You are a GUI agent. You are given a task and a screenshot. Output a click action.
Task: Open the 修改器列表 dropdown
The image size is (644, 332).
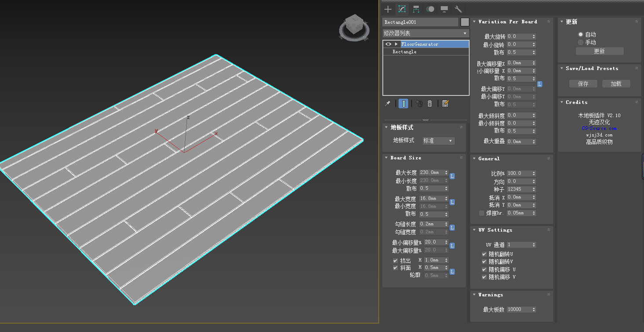[x=425, y=33]
